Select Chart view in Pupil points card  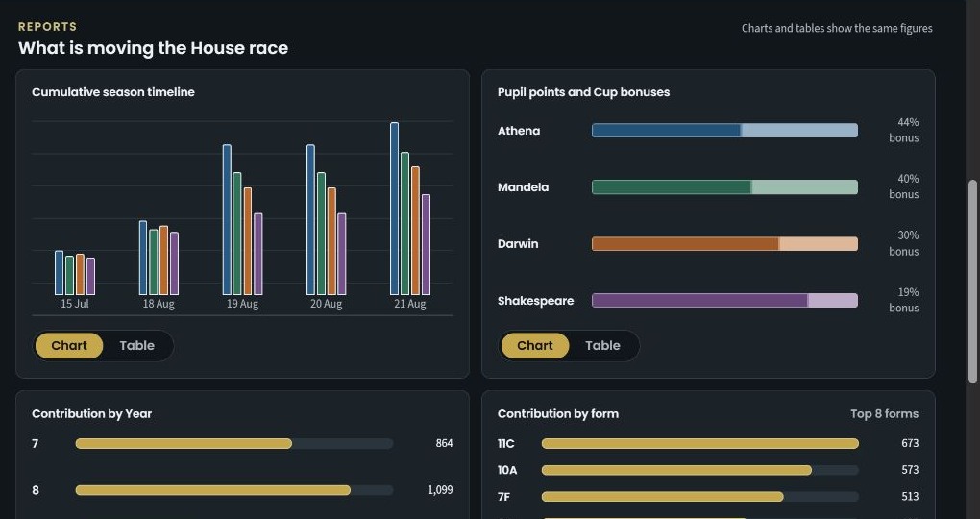(535, 346)
